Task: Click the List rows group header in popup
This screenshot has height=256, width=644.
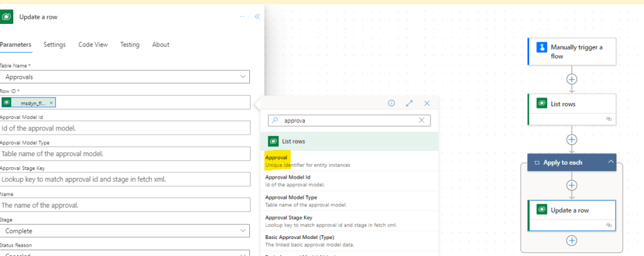Action: (x=349, y=142)
